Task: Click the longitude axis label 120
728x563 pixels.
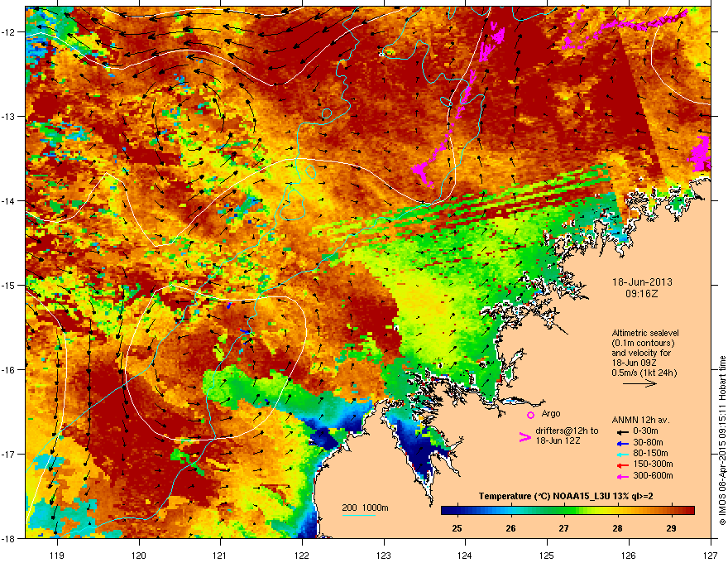Action: [x=139, y=555]
